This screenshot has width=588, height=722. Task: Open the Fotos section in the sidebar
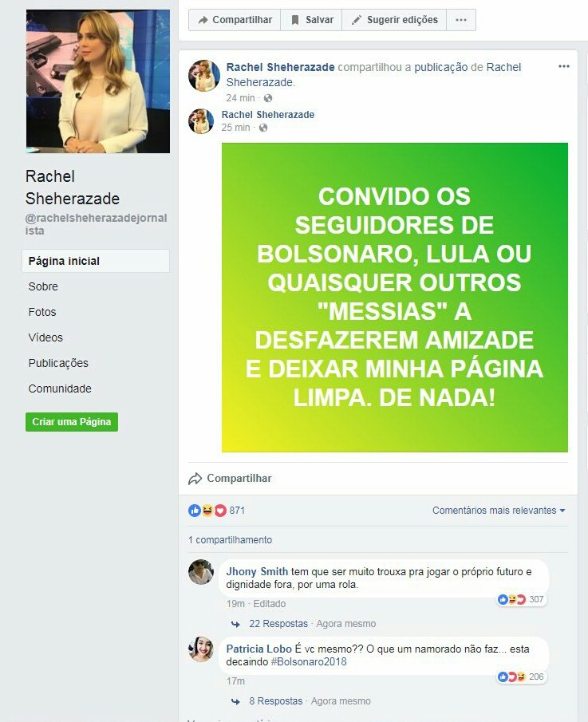tap(42, 312)
